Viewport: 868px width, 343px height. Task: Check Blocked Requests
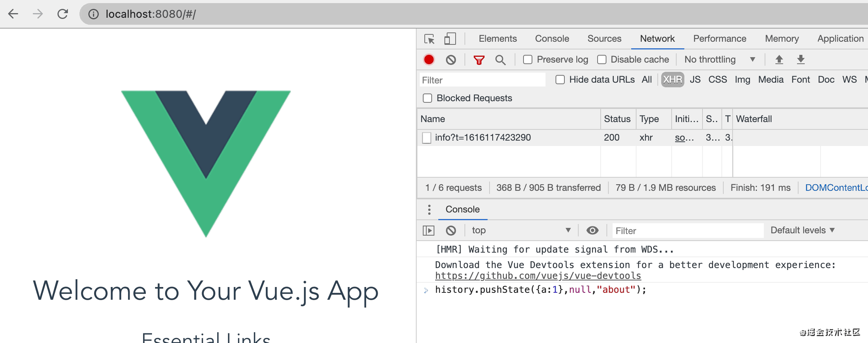click(x=427, y=98)
